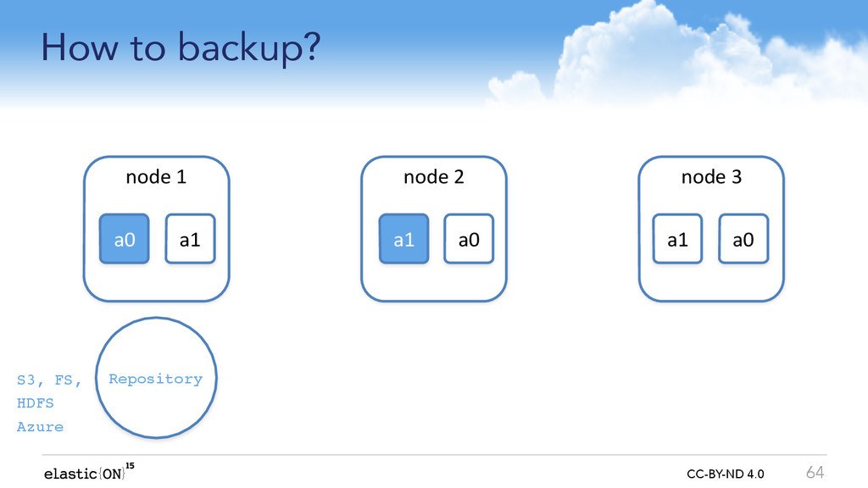Image resolution: width=868 pixels, height=488 pixels.
Task: Click the a1 shard in node 3
Action: coord(677,238)
